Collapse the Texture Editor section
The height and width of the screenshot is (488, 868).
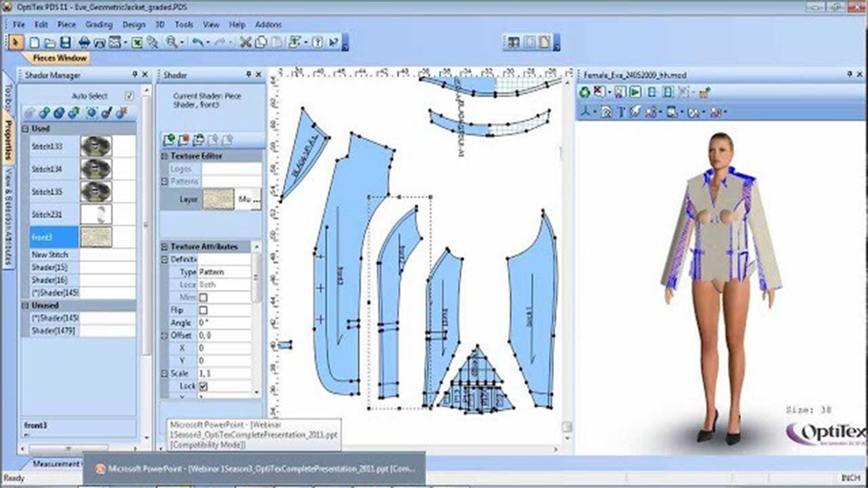coord(165,156)
